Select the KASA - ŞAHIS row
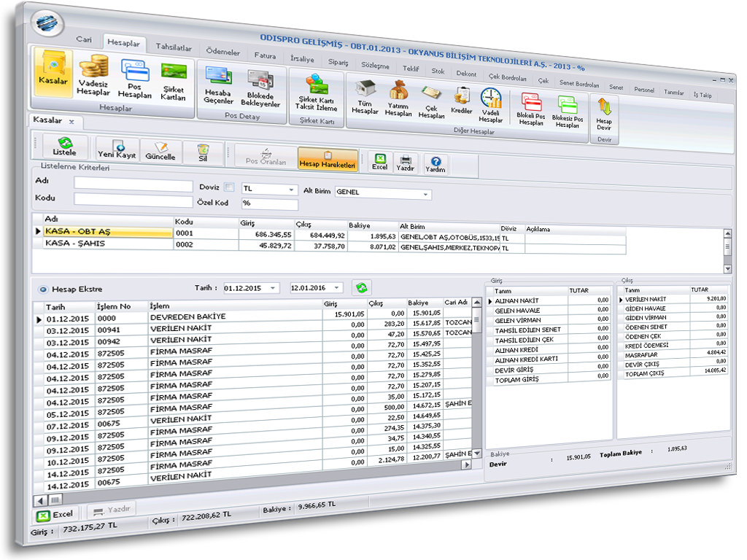 pyautogui.click(x=329, y=245)
